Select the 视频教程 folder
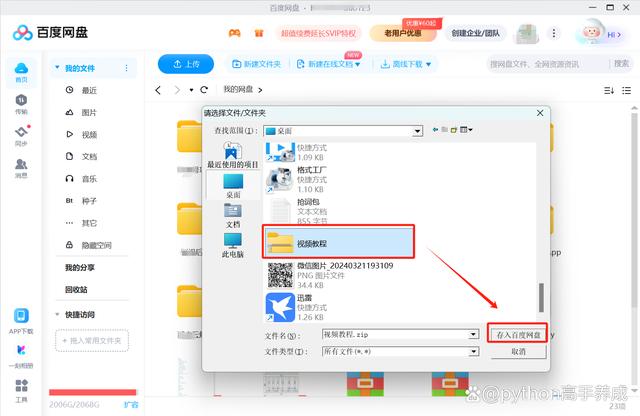Screen dimensions: 640x416 click(338, 242)
